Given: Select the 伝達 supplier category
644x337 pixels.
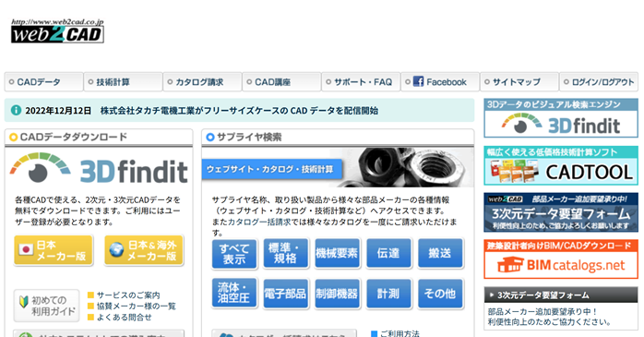Looking at the screenshot, I should pyautogui.click(x=388, y=254).
